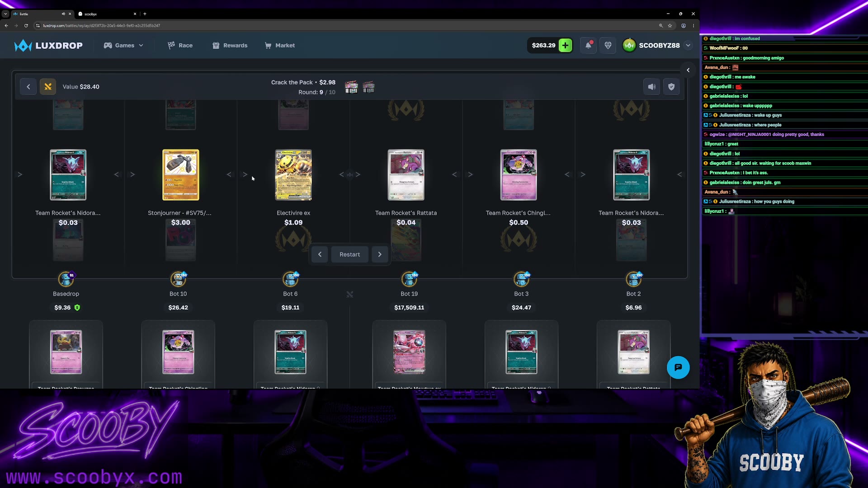Screen dimensions: 868x488
Task: Click the Electivire ex $1.09 price
Action: click(293, 223)
